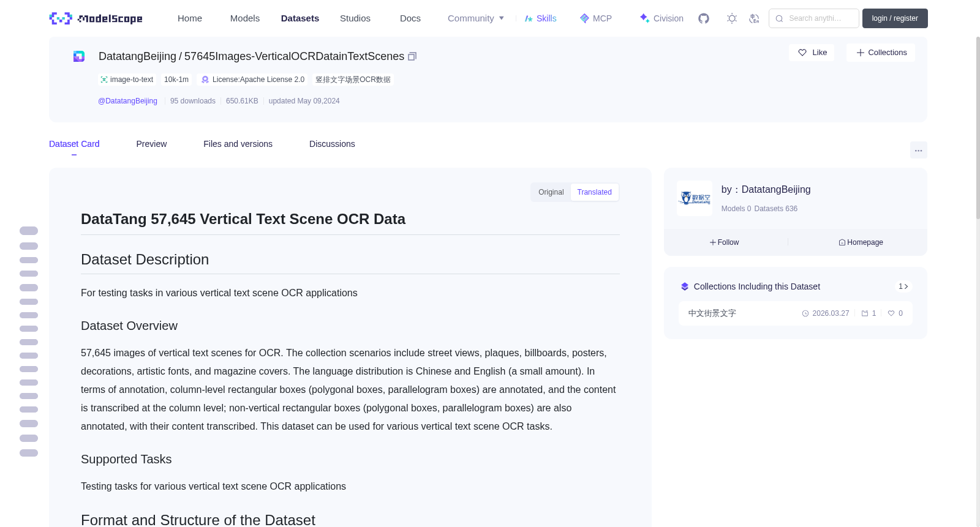
Task: Open the 中文街景文字 collection
Action: click(x=712, y=313)
